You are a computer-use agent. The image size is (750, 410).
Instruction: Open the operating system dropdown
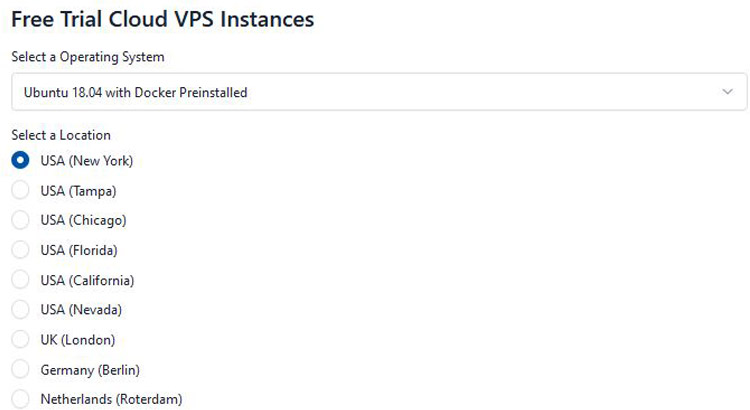pos(370,92)
